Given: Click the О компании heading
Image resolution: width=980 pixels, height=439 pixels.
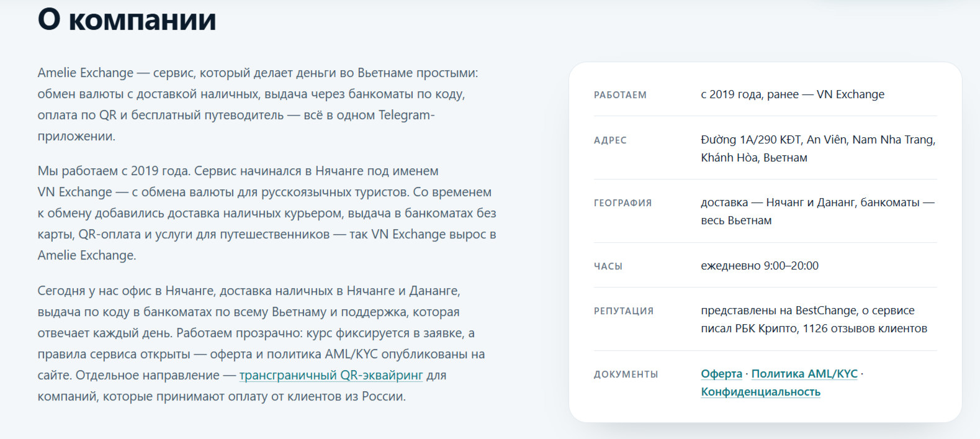Looking at the screenshot, I should [x=127, y=19].
